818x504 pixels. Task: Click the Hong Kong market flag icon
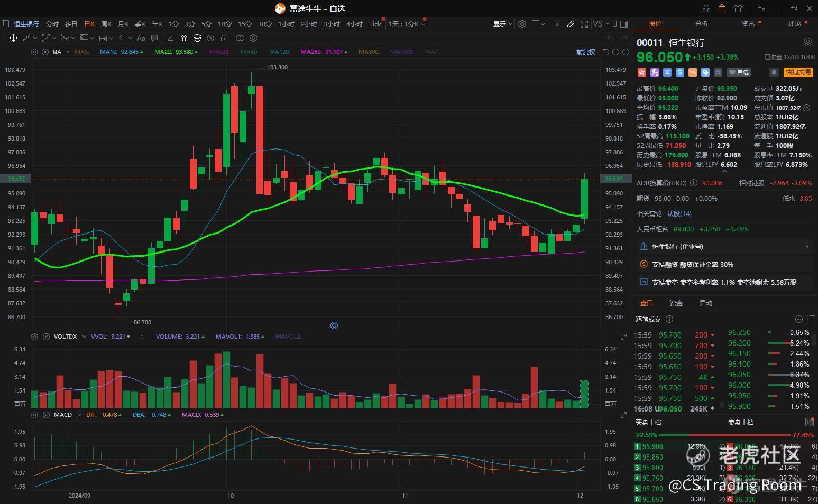coord(642,72)
